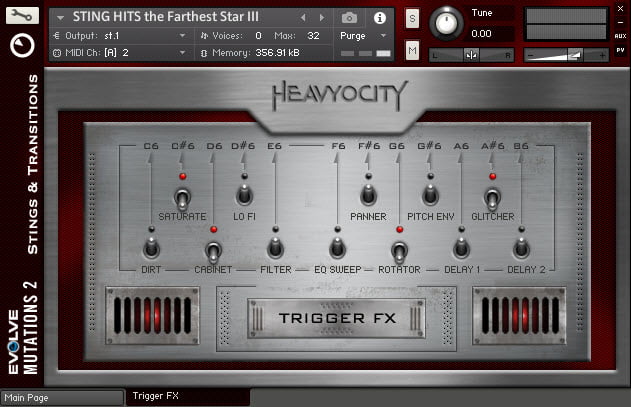
Task: Toggle the AUX sends button
Action: click(x=620, y=36)
